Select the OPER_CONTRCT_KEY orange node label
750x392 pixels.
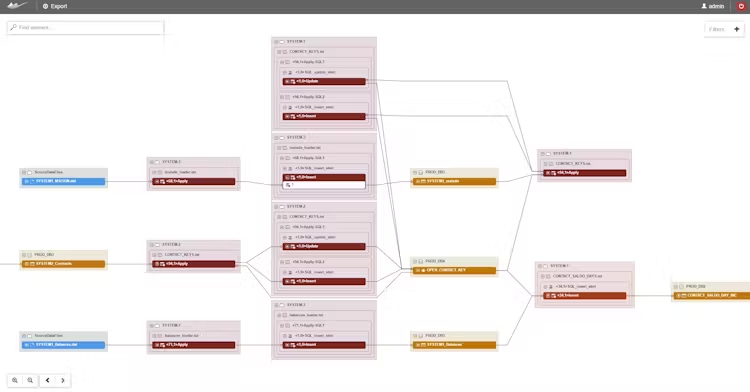pyautogui.click(x=446, y=270)
